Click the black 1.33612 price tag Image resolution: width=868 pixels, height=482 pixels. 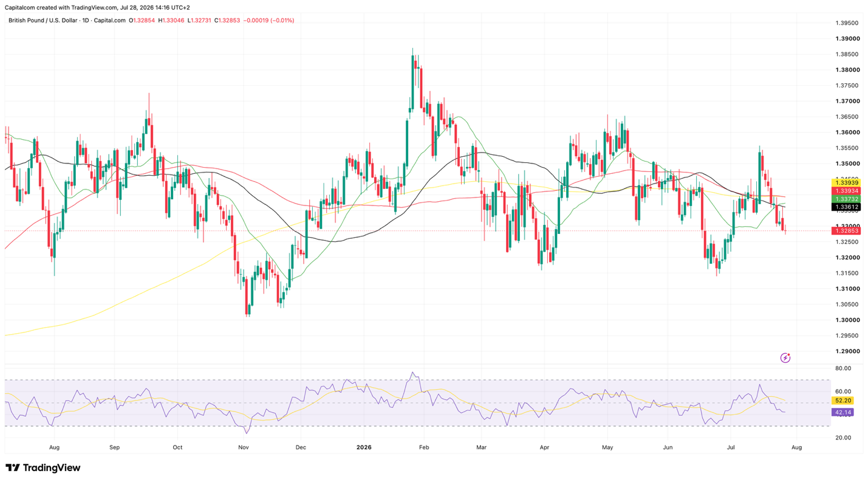(x=846, y=207)
